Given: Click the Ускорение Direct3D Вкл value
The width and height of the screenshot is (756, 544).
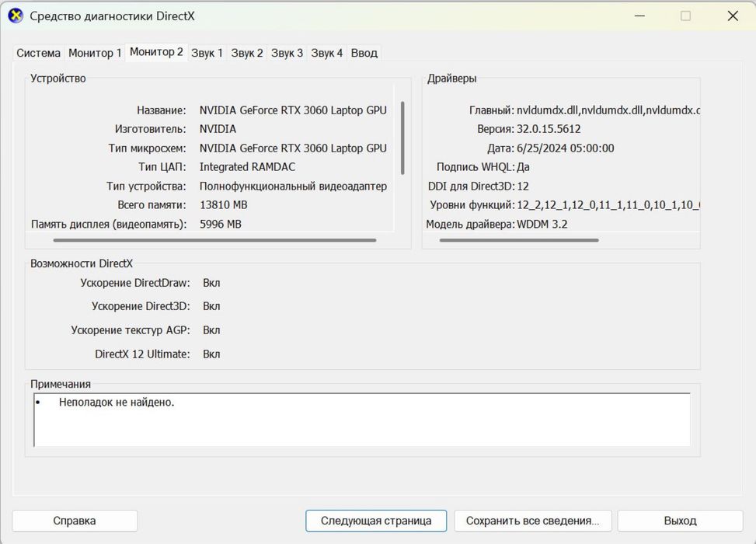Looking at the screenshot, I should (x=211, y=307).
